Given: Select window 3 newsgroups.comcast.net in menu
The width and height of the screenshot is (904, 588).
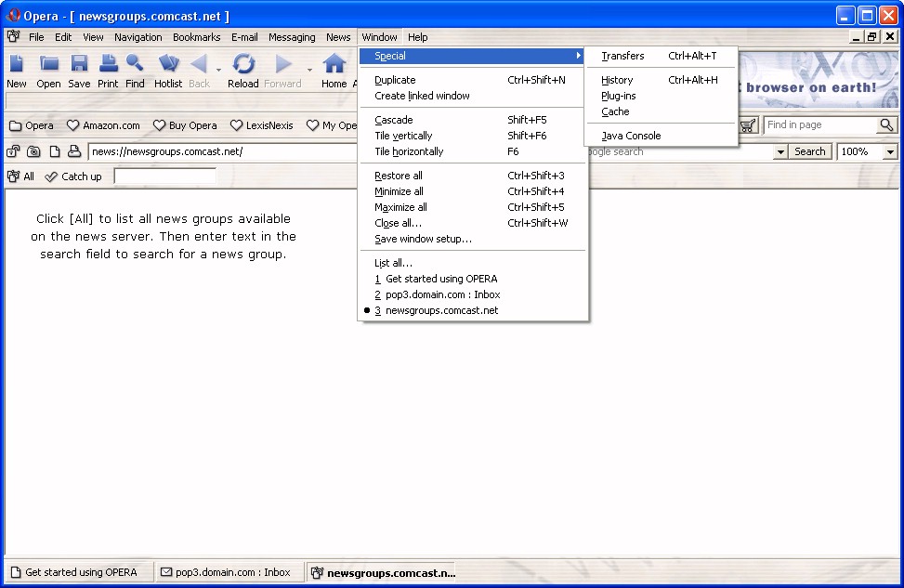Looking at the screenshot, I should (x=441, y=310).
